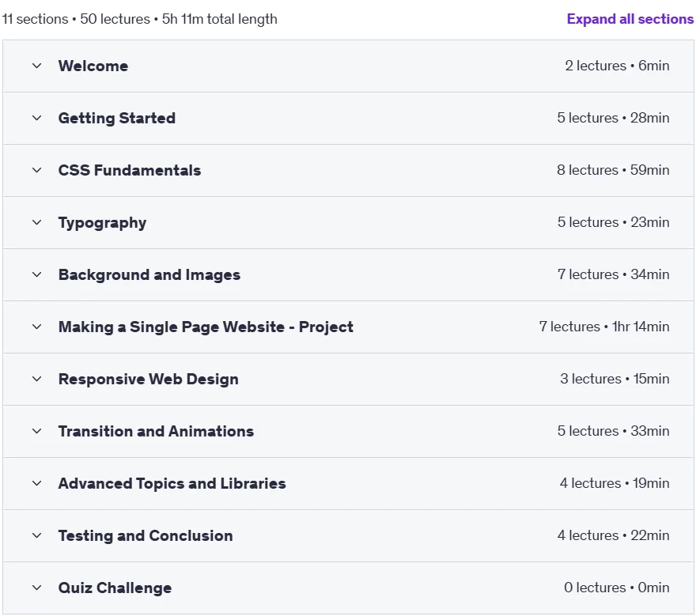Image resolution: width=696 pixels, height=616 pixels.
Task: Open the Welcome section title
Action: (x=93, y=66)
